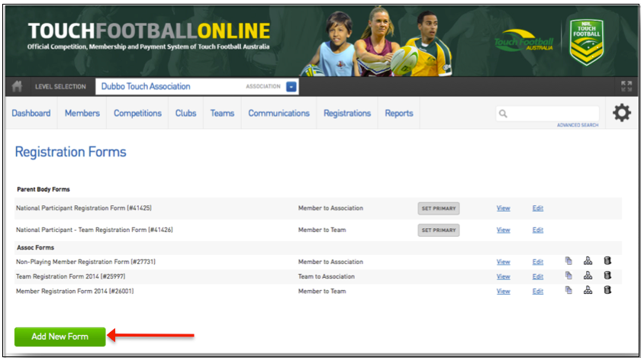This screenshot has width=644, height=361.
Task: Open the Clubs menu
Action: (185, 114)
